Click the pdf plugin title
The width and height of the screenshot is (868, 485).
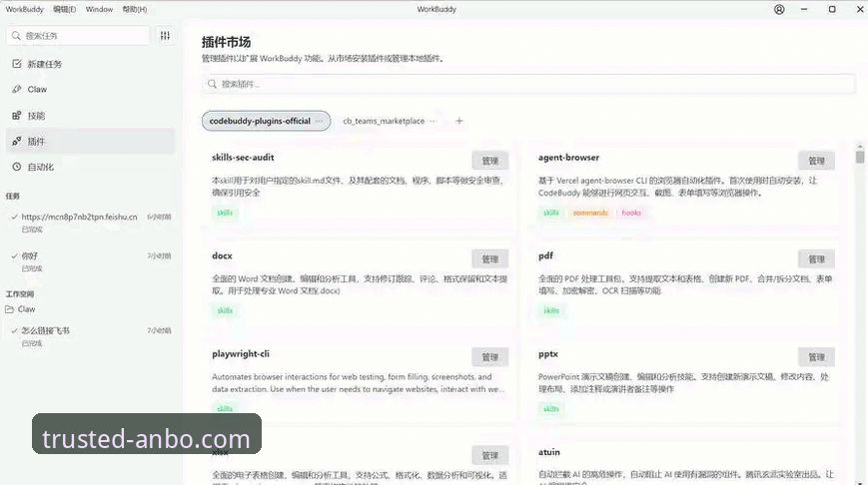[x=545, y=255]
